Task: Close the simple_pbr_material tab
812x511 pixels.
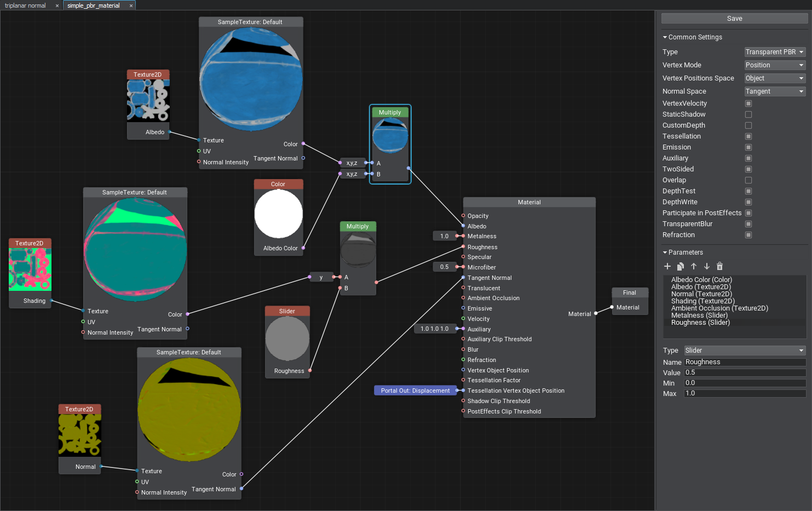Action: click(x=131, y=6)
